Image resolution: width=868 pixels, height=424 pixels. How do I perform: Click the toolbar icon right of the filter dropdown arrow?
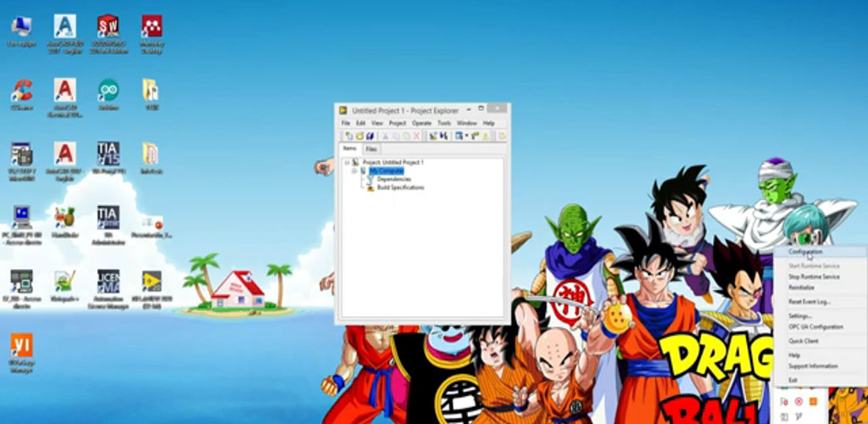(x=475, y=136)
